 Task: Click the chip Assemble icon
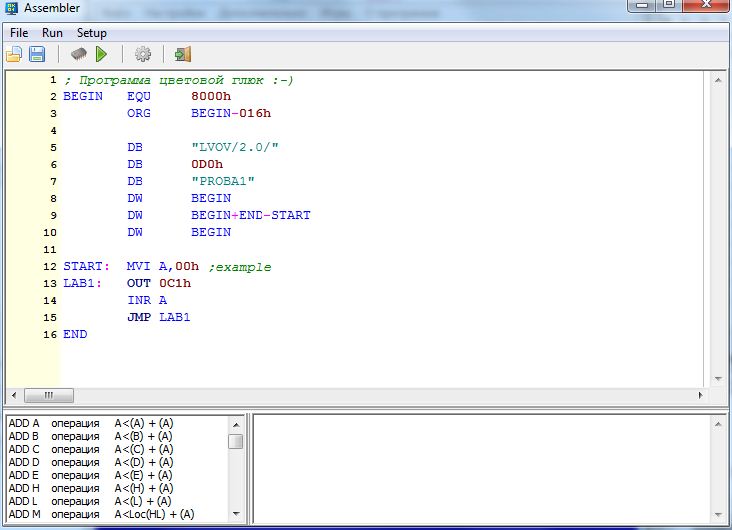click(x=78, y=54)
